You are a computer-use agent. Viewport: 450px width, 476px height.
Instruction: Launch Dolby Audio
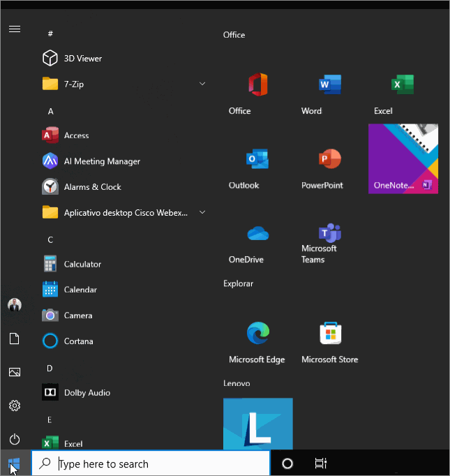point(124,392)
